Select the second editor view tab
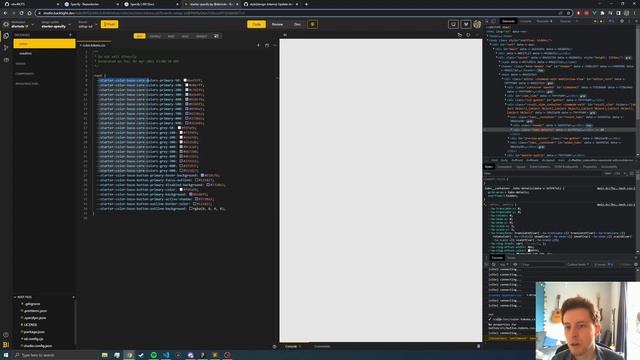Viewport: 640px width, 360px height. click(x=155, y=36)
